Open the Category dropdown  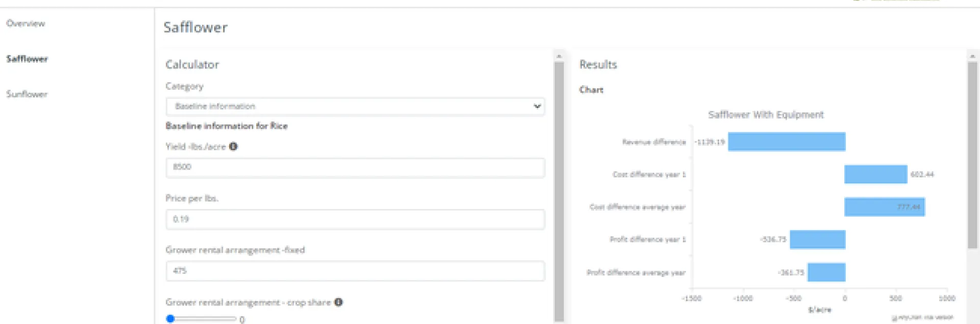click(x=355, y=106)
